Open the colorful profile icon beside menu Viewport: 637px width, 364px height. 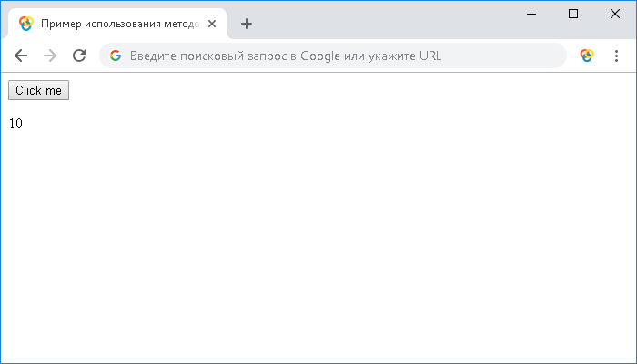click(587, 56)
